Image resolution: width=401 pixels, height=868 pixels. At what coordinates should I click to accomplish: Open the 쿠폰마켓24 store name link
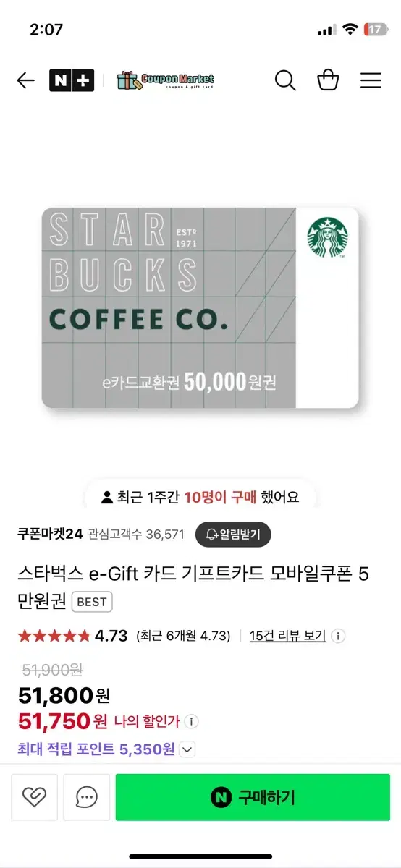[x=49, y=535]
